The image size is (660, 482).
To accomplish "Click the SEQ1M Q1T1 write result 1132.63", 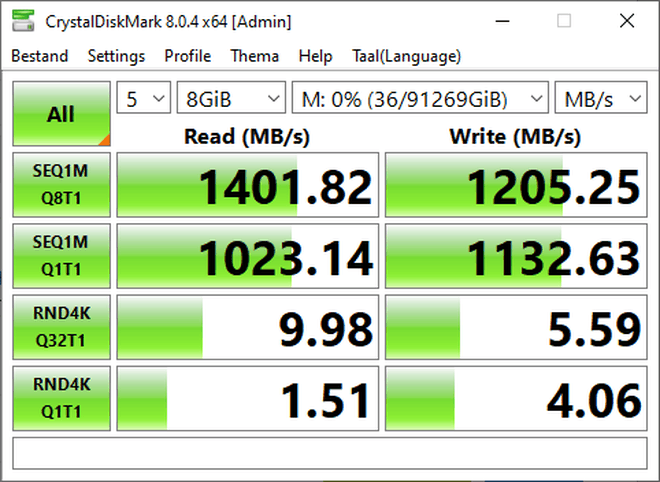I will (x=516, y=256).
